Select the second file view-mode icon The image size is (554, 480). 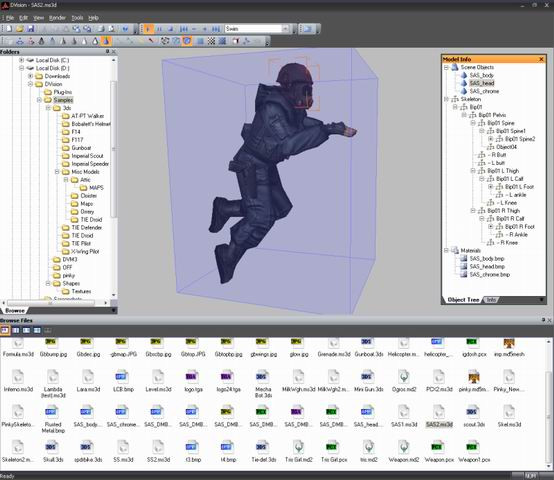(16, 330)
